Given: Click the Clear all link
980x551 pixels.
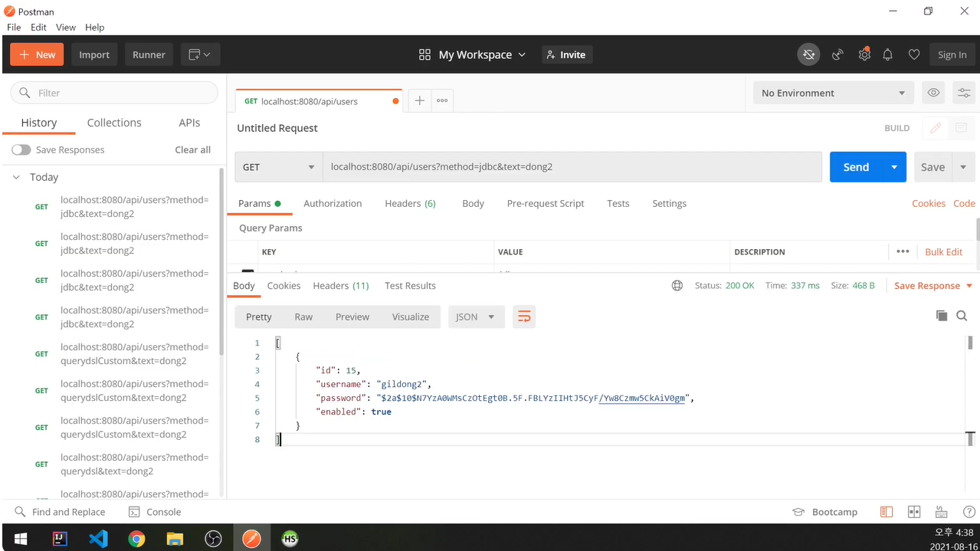Looking at the screenshot, I should coord(192,149).
